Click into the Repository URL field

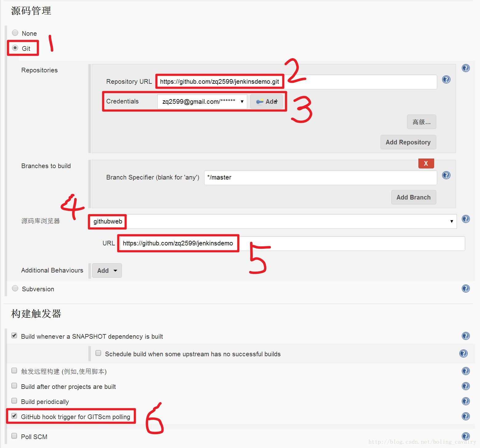297,82
